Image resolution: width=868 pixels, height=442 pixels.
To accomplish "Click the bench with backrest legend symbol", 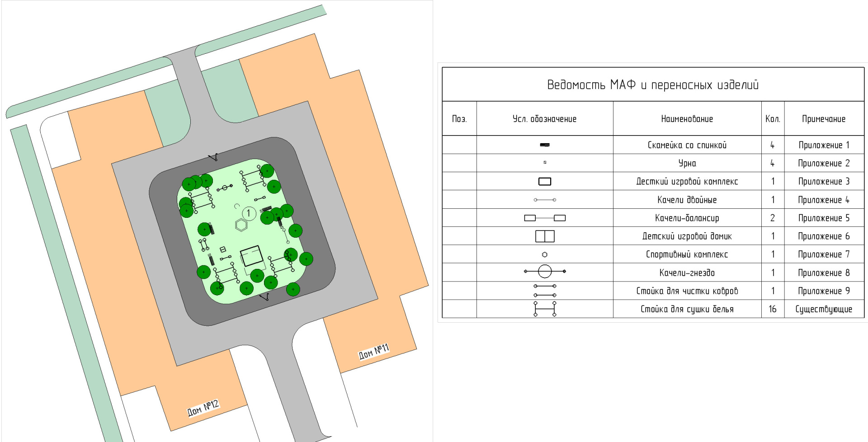I will (545, 145).
